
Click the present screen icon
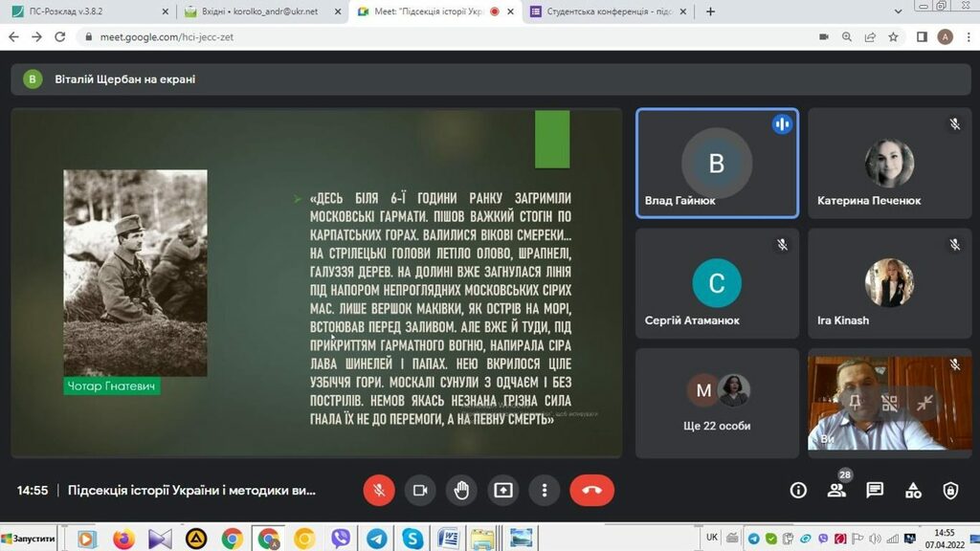(503, 490)
